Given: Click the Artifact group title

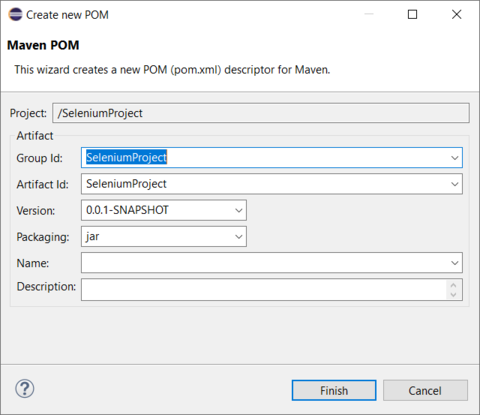Looking at the screenshot, I should 35,136.
